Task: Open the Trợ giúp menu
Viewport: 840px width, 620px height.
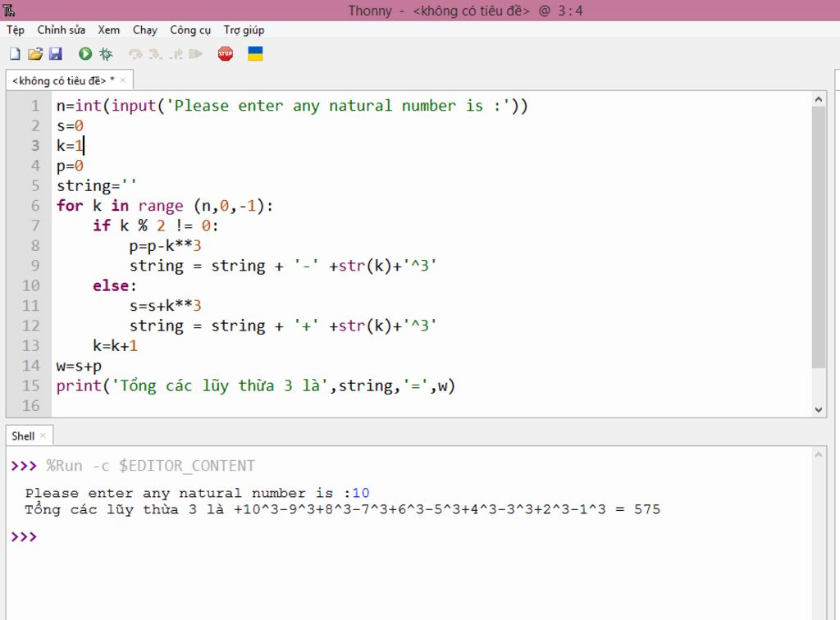Action: 244,30
